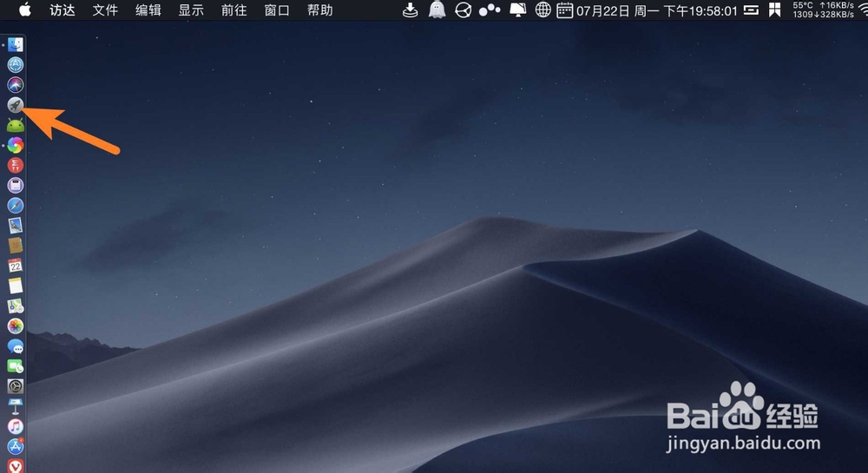Open the 编辑 menu
The height and width of the screenshot is (473, 868).
[x=148, y=10]
